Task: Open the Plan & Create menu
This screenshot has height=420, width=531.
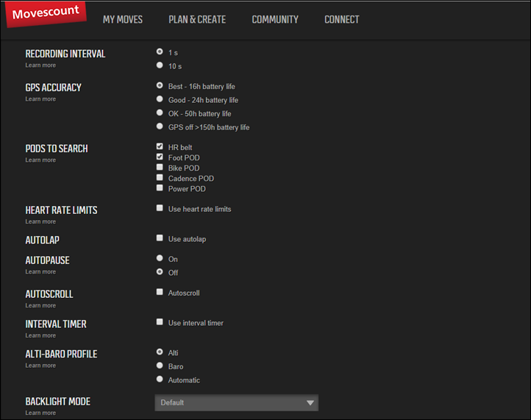Action: click(x=197, y=20)
